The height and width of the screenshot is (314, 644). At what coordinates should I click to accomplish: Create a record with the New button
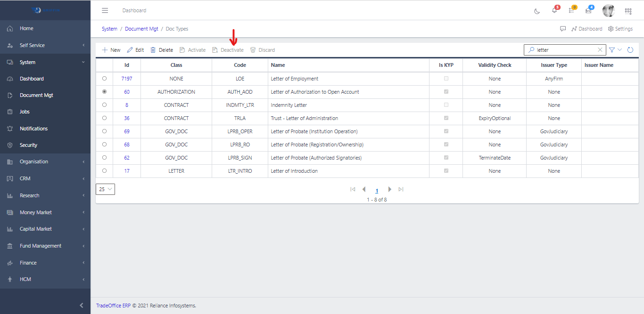(x=111, y=49)
